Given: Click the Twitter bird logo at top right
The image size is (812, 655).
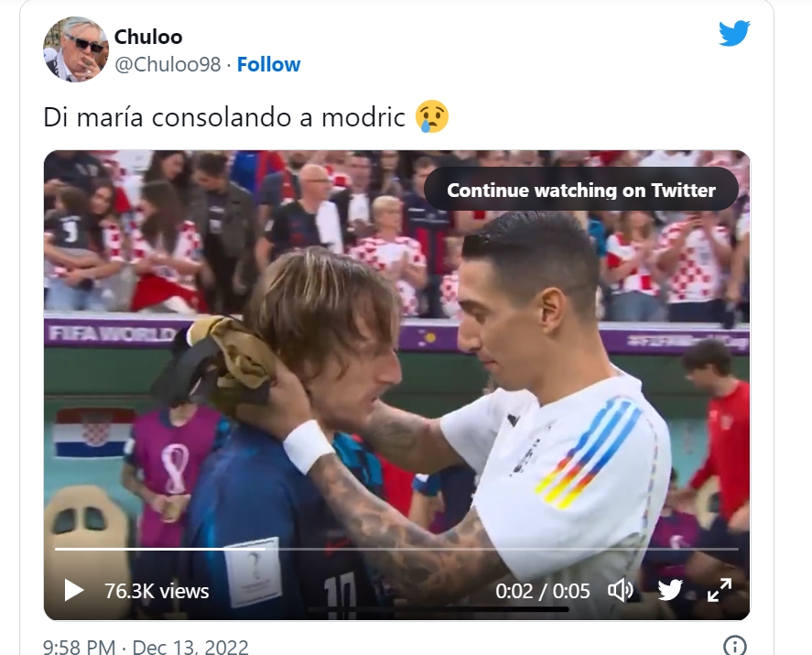Looking at the screenshot, I should tap(734, 33).
